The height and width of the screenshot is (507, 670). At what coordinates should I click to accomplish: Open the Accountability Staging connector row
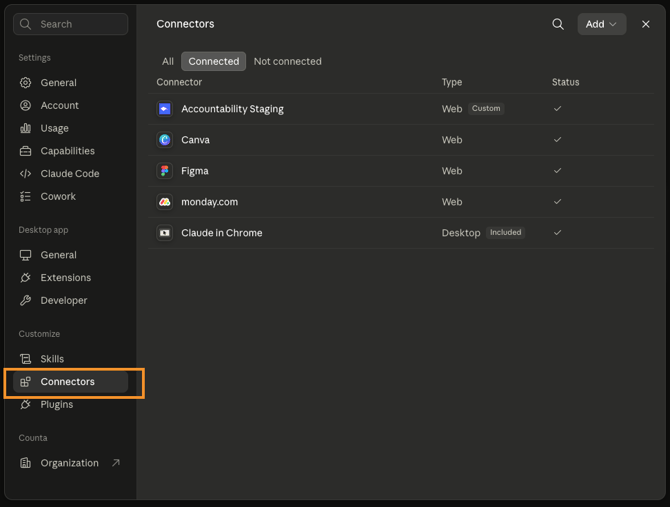[x=401, y=109]
